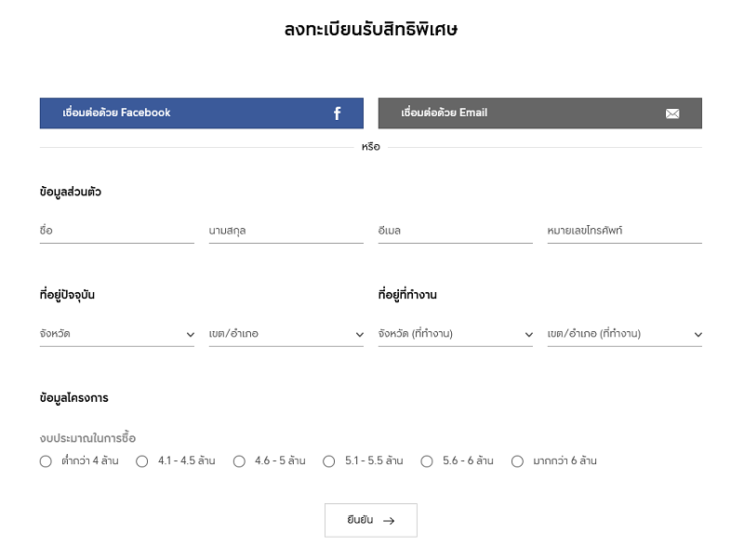This screenshot has width=744, height=560.
Task: Click the Email envelope icon
Action: tap(671, 113)
